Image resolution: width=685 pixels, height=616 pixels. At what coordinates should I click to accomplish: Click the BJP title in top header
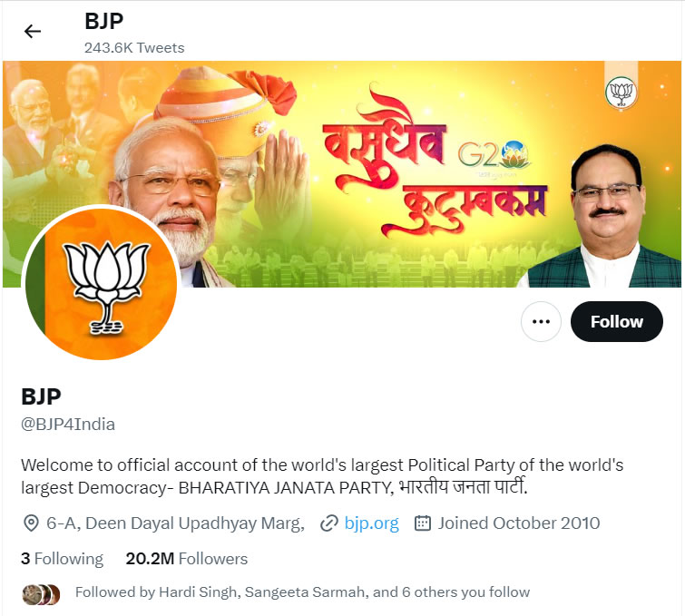point(104,21)
